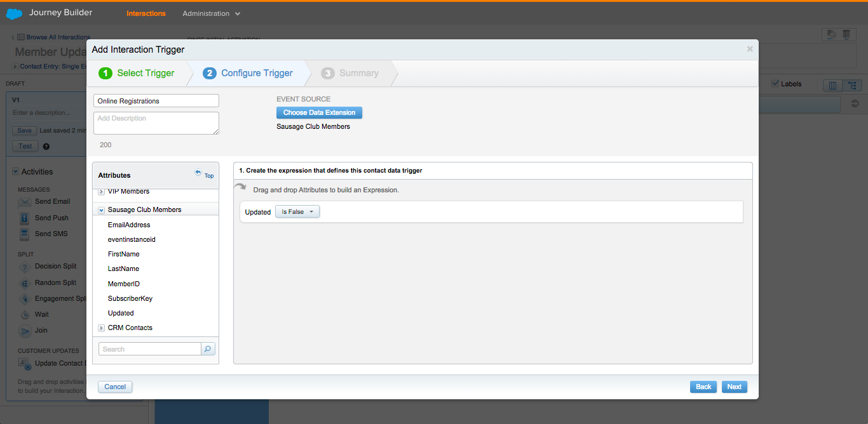Click the Choose Data Extension button
This screenshot has height=424, width=868.
319,112
